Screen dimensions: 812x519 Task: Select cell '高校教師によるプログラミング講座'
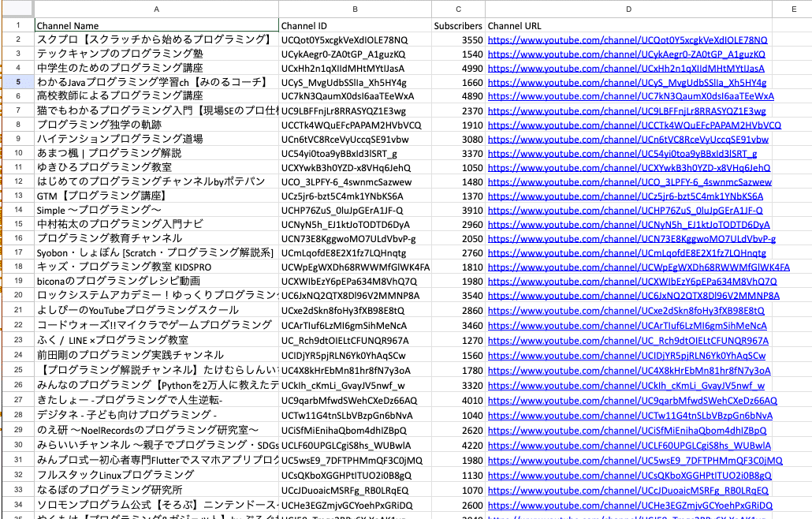coord(156,95)
